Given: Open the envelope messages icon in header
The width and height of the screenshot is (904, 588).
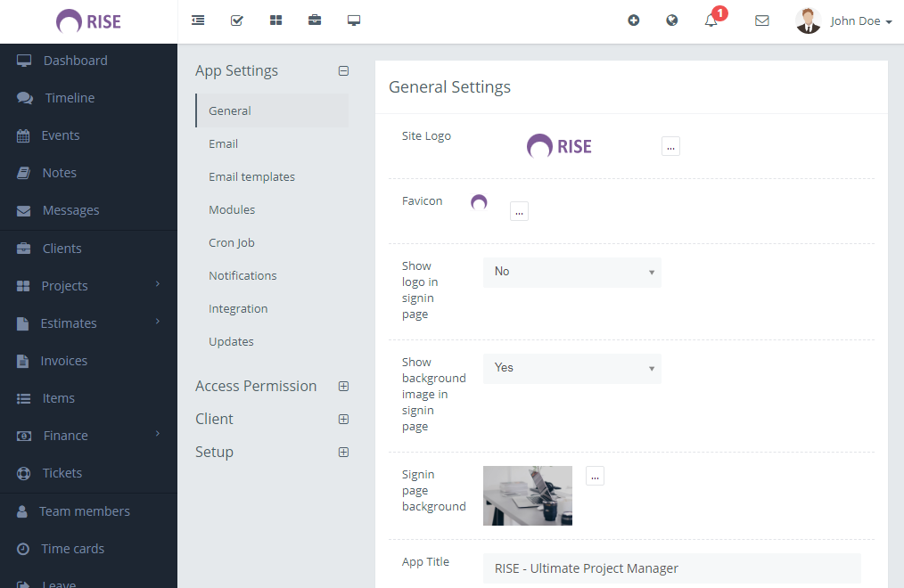Looking at the screenshot, I should (x=762, y=20).
